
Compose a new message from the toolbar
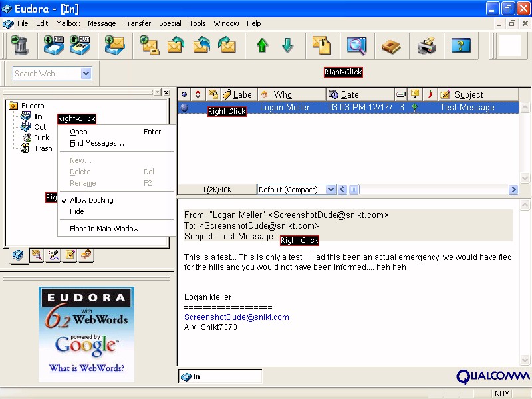pos(149,45)
